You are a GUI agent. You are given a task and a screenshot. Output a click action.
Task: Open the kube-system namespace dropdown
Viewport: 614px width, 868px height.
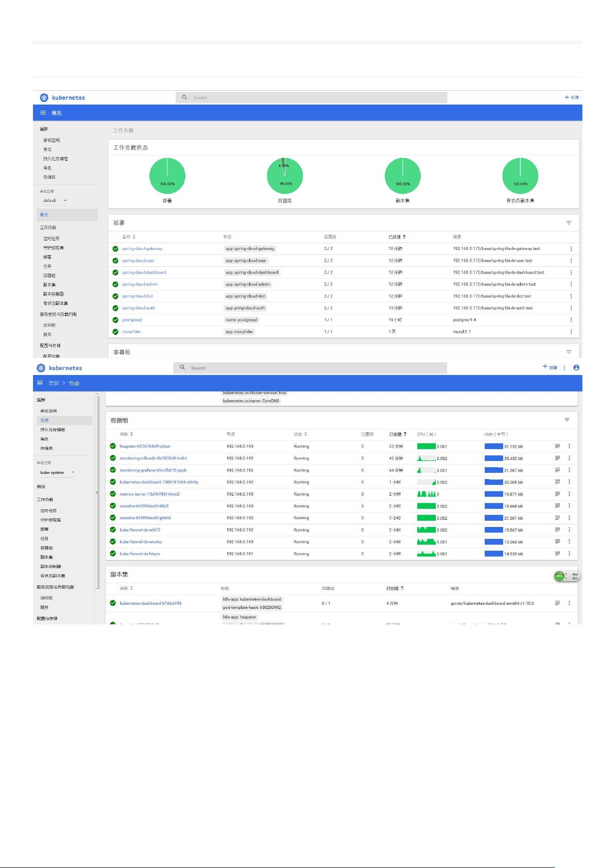[57, 472]
